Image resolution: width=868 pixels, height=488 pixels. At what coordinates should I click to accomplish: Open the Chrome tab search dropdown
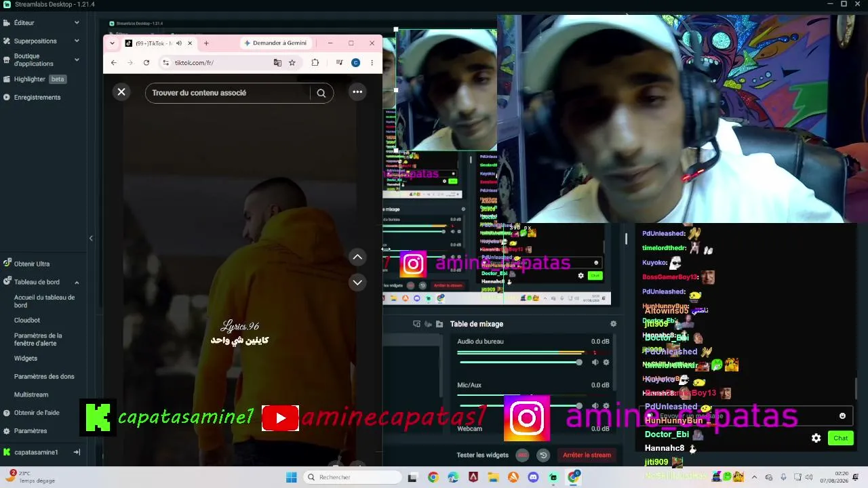[x=113, y=43]
